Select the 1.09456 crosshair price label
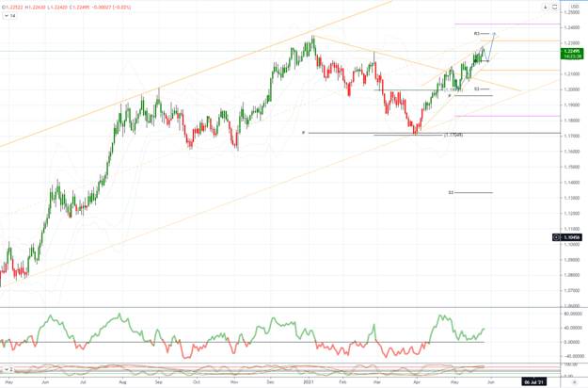 [x=572, y=237]
